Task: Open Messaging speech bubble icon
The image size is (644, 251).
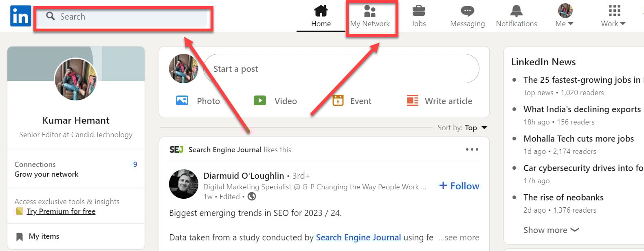Action: point(467,11)
